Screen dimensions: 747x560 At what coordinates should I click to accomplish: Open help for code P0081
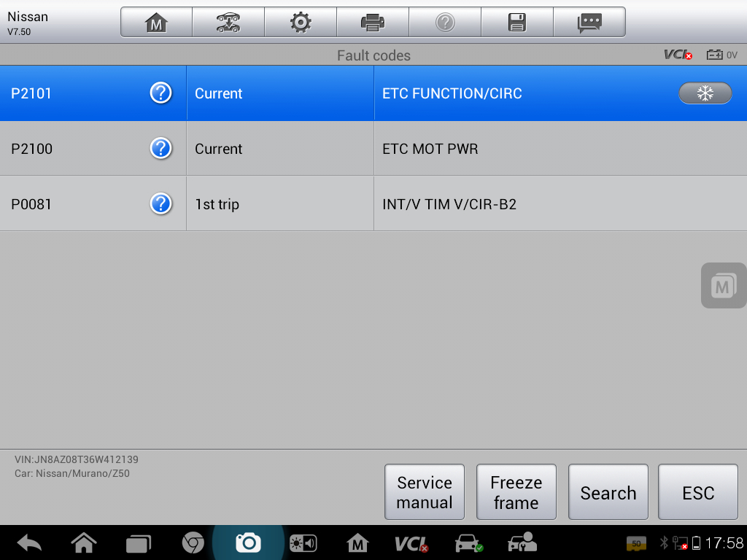pos(161,203)
